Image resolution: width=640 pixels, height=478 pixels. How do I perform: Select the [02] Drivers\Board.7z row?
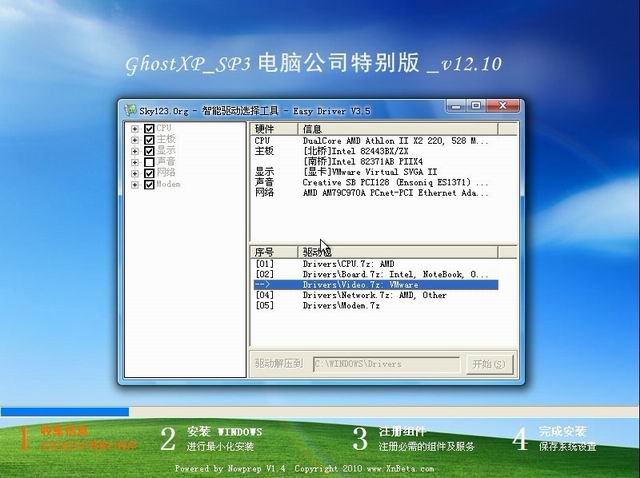[x=376, y=274]
